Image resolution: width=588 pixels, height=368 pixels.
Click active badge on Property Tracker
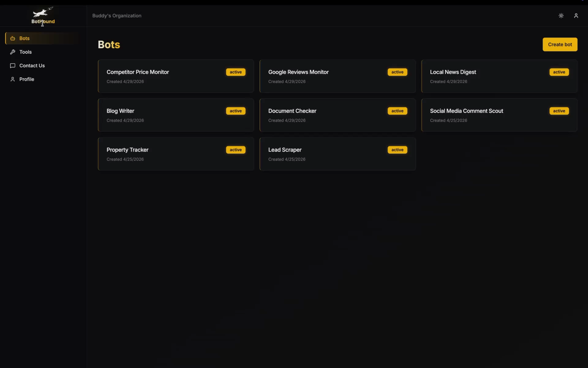coord(236,150)
